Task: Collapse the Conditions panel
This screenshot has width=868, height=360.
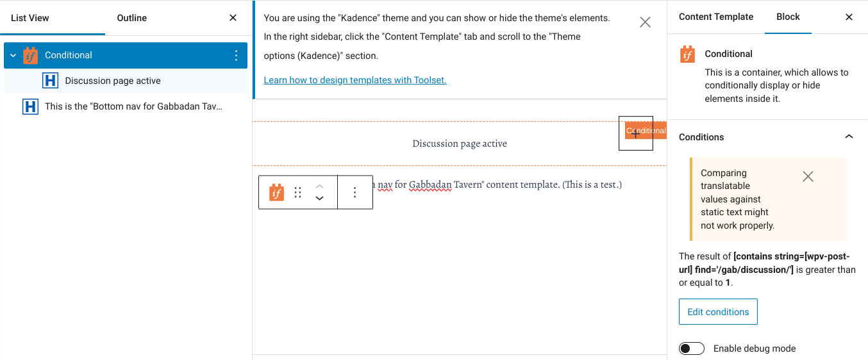Action: (849, 137)
